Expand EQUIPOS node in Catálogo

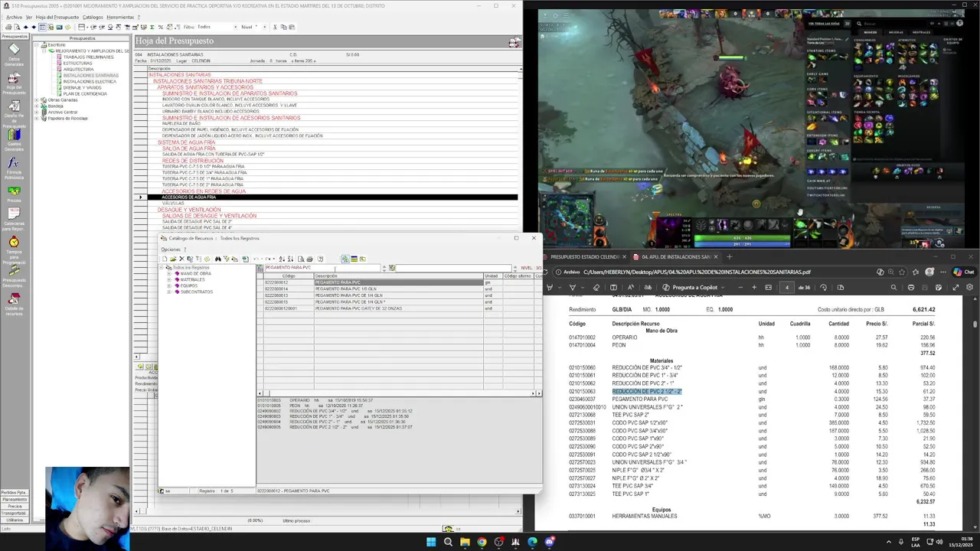point(169,286)
